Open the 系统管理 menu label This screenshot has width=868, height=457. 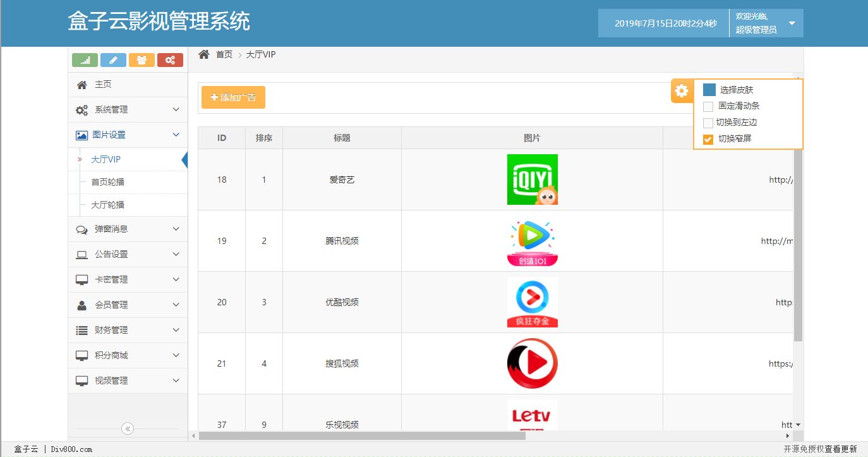point(111,110)
